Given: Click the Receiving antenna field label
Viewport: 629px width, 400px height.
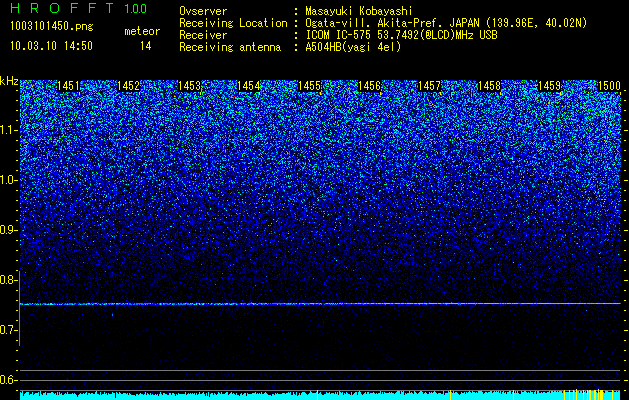Looking at the screenshot, I should click(230, 47).
